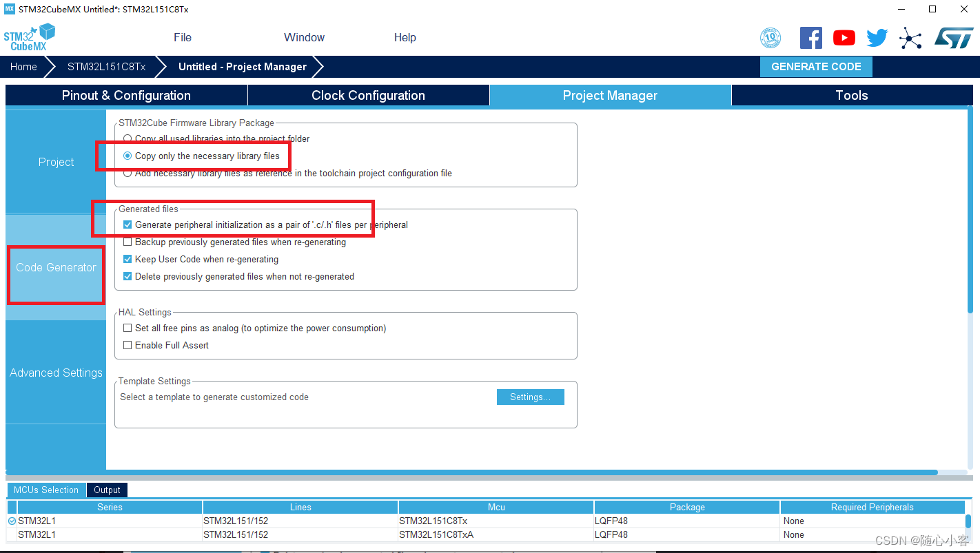The width and height of the screenshot is (980, 553).
Task: Open template Settings... button
Action: click(531, 397)
